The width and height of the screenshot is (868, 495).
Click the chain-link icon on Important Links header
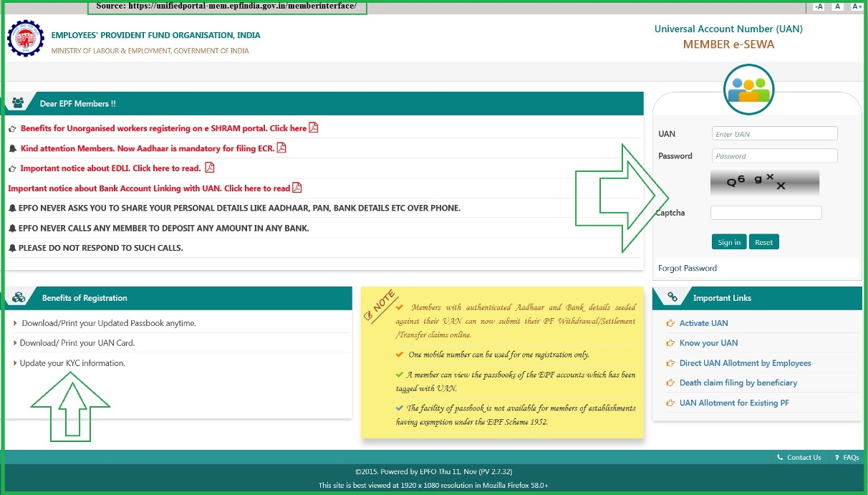point(672,297)
